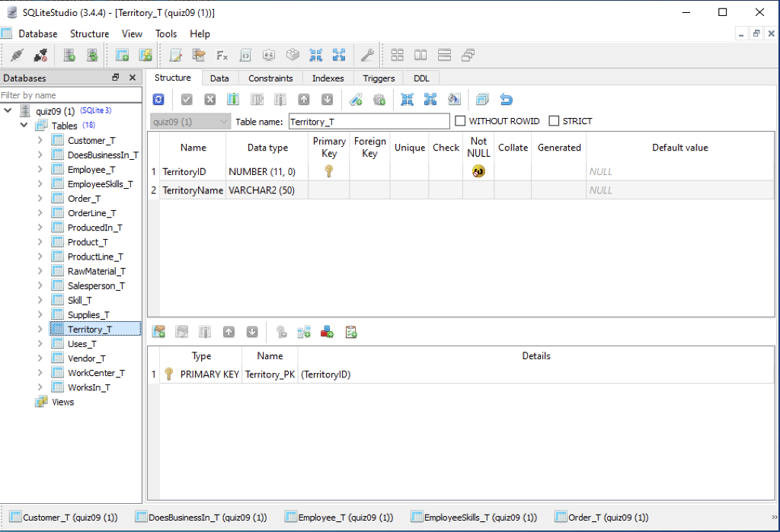Open the configuration wrench icon

tap(367, 56)
